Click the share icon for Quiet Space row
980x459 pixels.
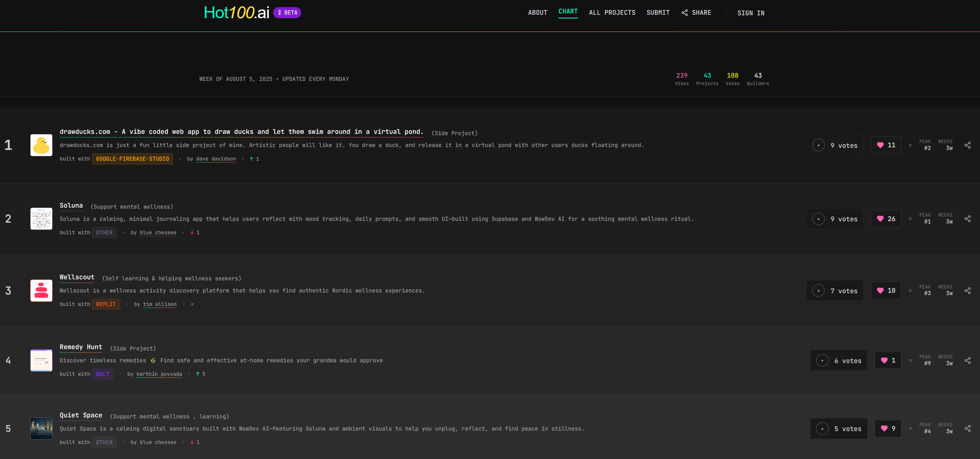point(967,429)
